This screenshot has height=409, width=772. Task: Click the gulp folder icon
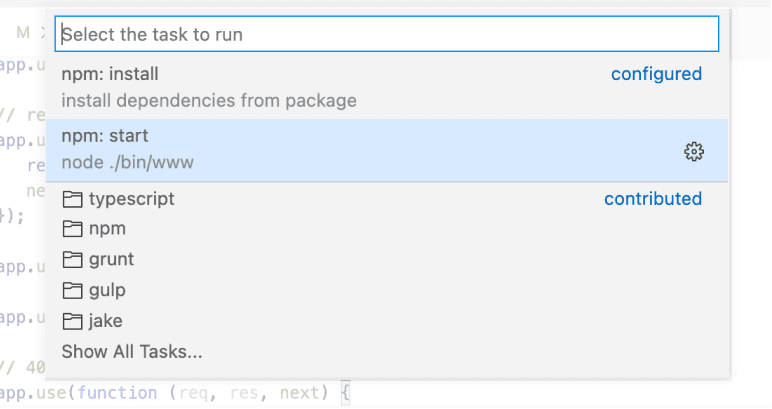[72, 290]
